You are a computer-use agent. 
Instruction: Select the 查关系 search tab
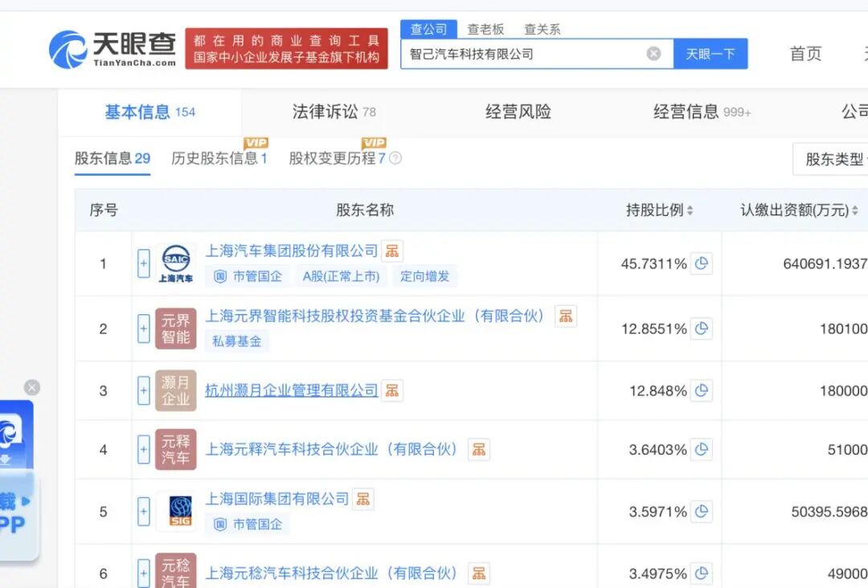point(542,29)
